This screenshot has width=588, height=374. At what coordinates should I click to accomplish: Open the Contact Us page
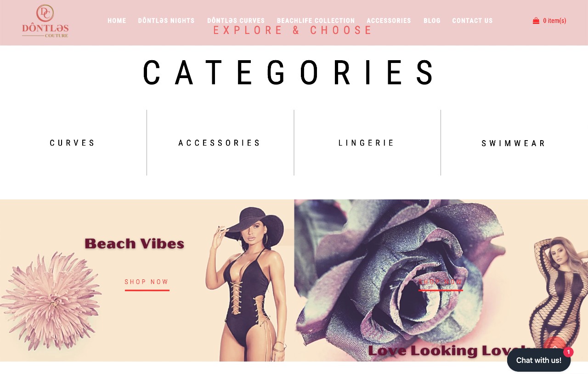[x=472, y=21]
